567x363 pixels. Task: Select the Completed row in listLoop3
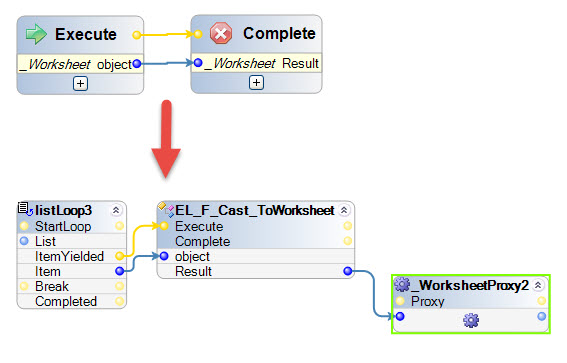[x=72, y=301]
